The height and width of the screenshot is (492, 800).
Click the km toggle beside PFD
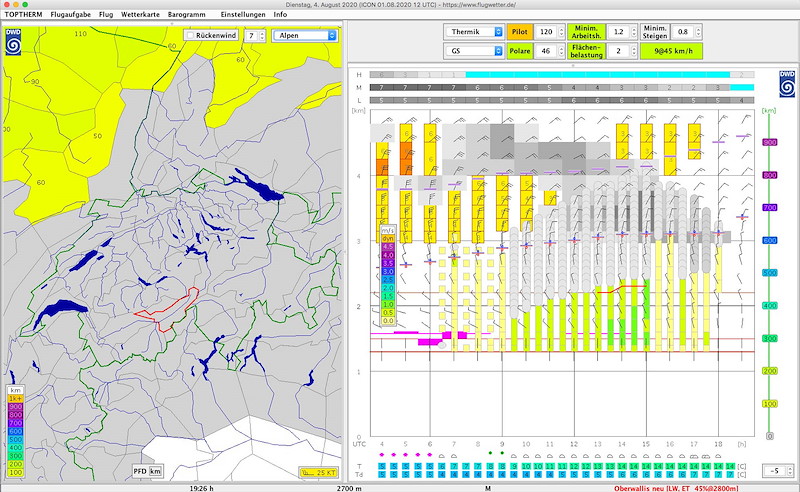point(155,471)
